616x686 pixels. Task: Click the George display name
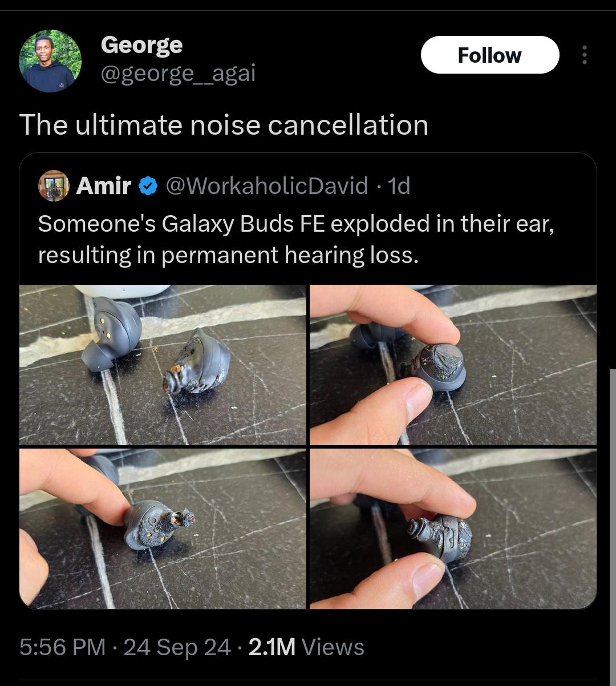point(141,45)
